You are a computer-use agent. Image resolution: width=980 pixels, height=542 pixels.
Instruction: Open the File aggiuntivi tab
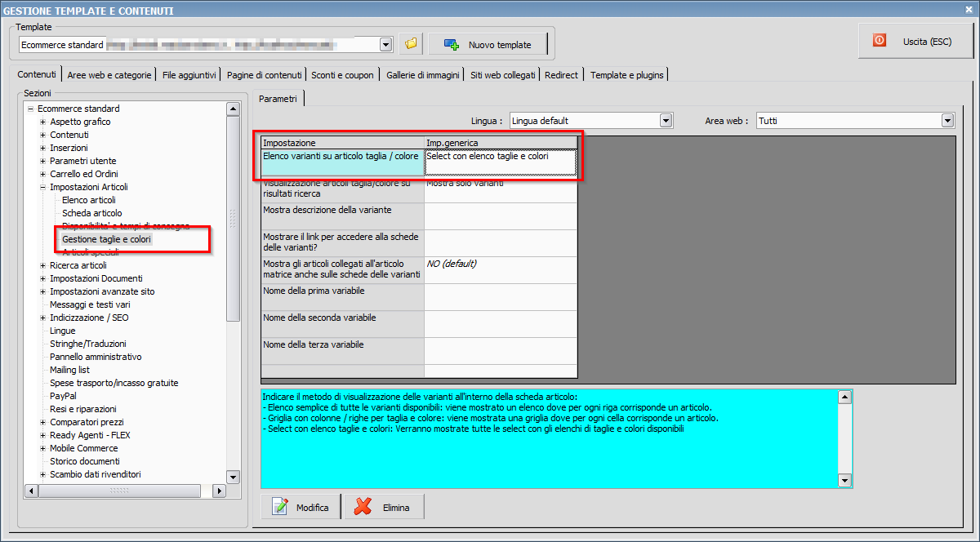coord(189,74)
